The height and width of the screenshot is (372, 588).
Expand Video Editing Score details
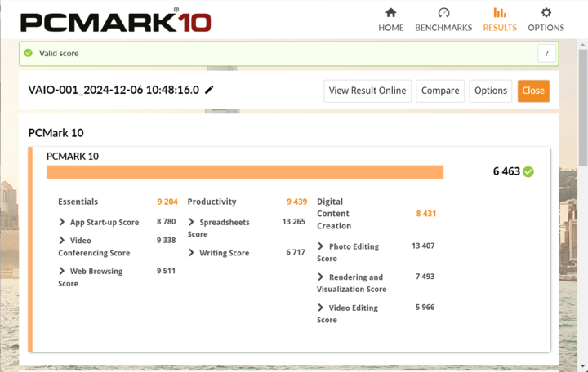pyautogui.click(x=321, y=308)
